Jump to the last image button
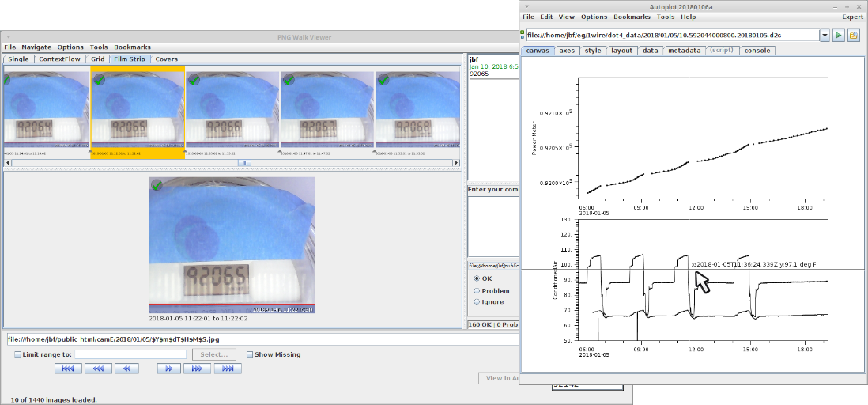 228,369
